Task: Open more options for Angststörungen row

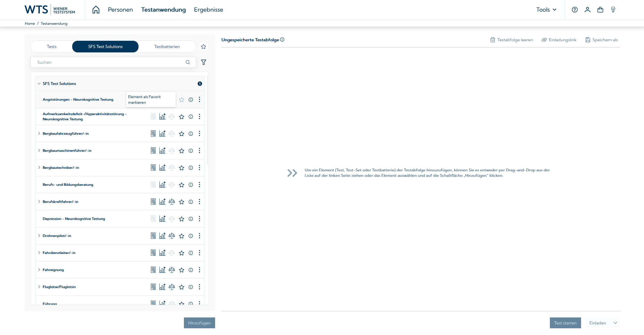Action: tap(199, 100)
